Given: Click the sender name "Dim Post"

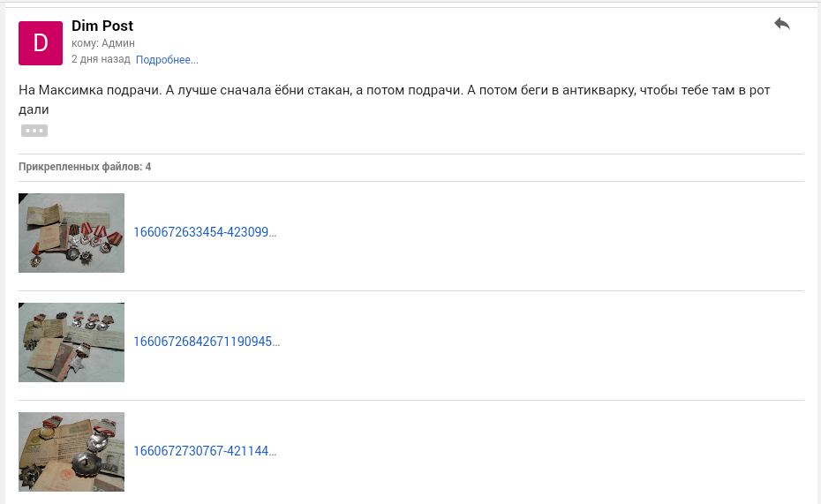Looking at the screenshot, I should point(102,26).
